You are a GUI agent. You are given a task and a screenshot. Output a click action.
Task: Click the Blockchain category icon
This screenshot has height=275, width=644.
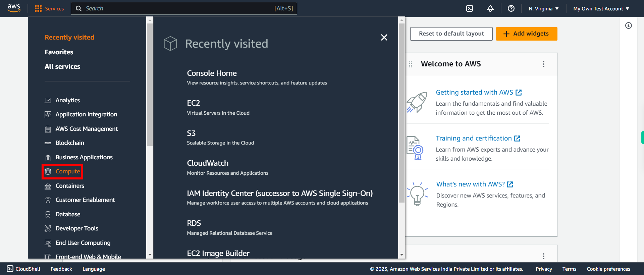tap(48, 143)
